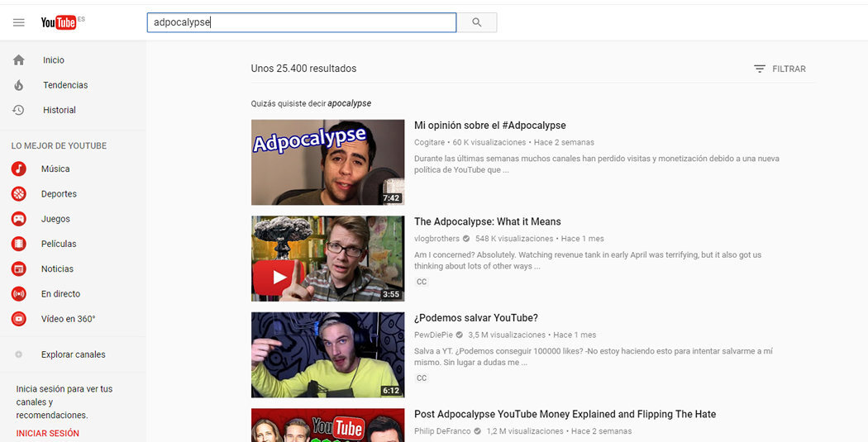
Task: Click the Juegos gamepad icon
Action: [19, 218]
